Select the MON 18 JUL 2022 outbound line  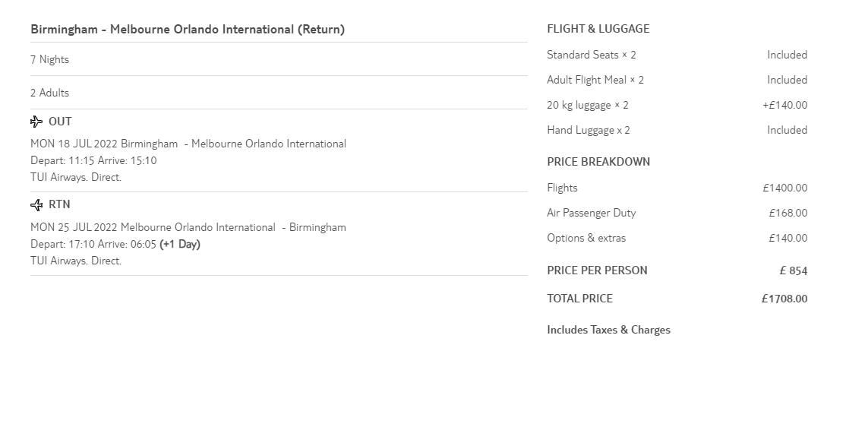click(x=188, y=144)
